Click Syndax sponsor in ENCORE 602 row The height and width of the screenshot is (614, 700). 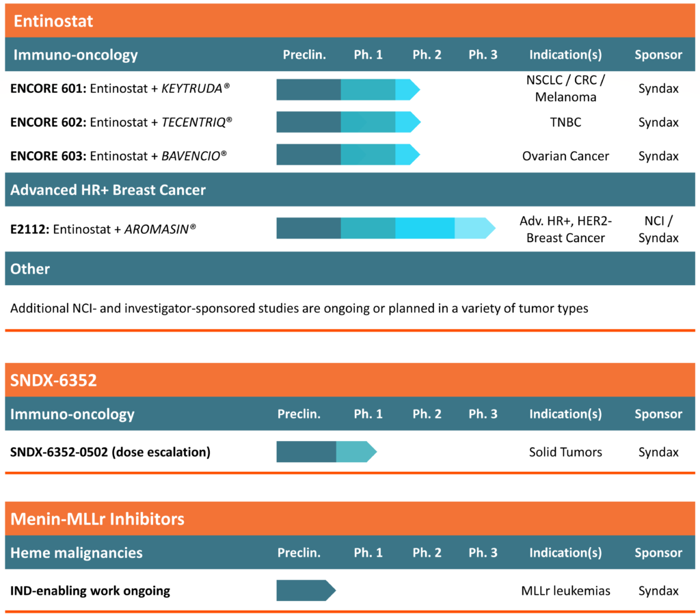(x=658, y=122)
